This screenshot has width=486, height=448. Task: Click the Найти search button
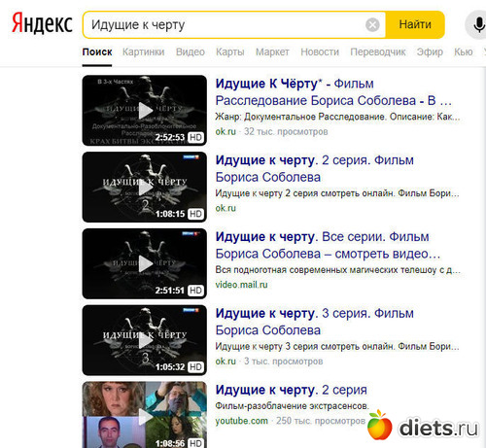(415, 24)
